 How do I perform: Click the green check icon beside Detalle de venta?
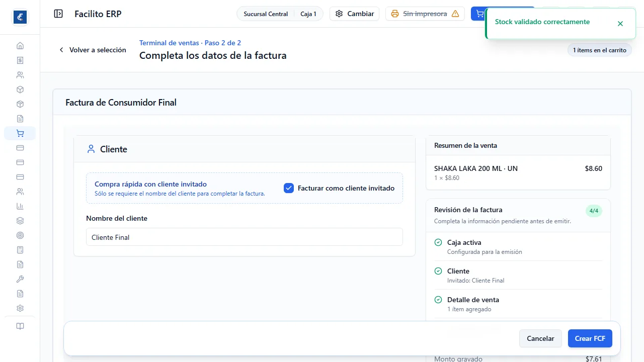point(438,300)
